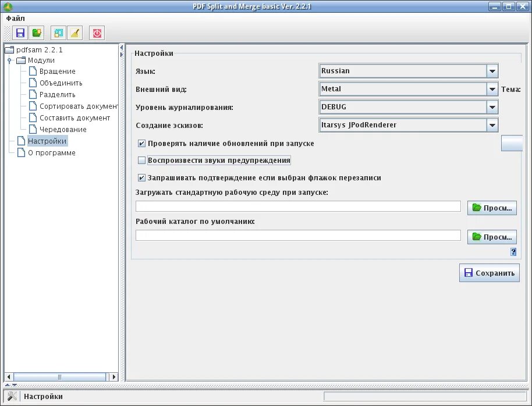Open the Внешний вид dropdown showing Metal
The image size is (532, 406).
409,89
